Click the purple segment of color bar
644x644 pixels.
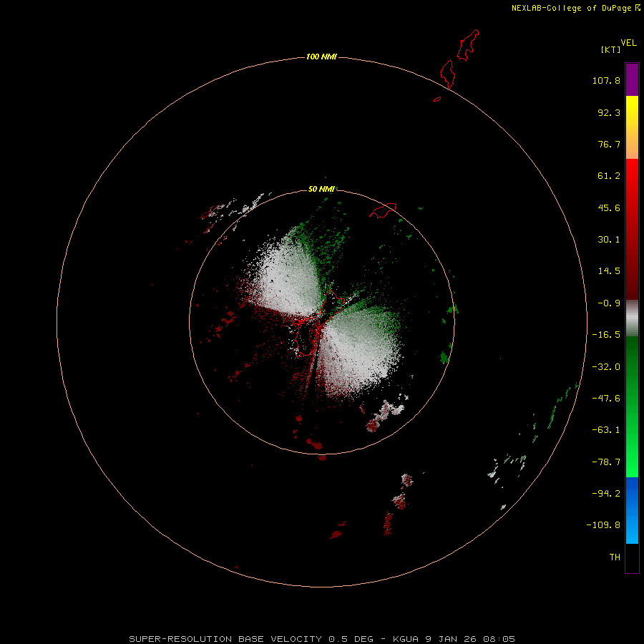coord(632,79)
